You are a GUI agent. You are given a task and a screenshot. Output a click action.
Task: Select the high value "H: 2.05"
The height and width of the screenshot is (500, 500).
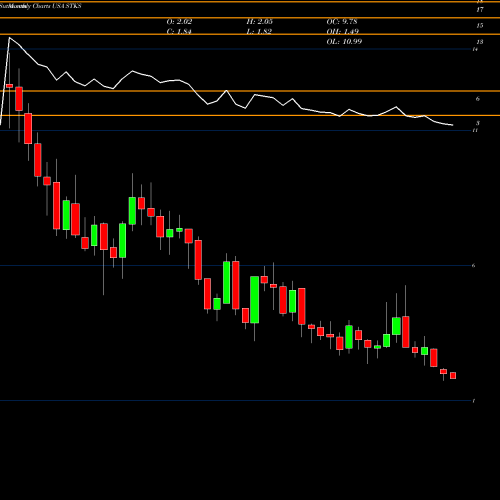[x=260, y=22]
